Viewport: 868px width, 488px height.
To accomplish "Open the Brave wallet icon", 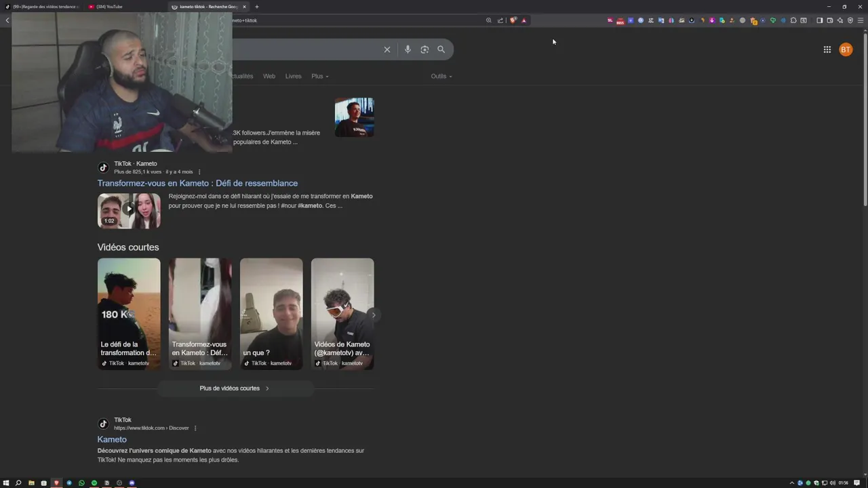I will [829, 20].
